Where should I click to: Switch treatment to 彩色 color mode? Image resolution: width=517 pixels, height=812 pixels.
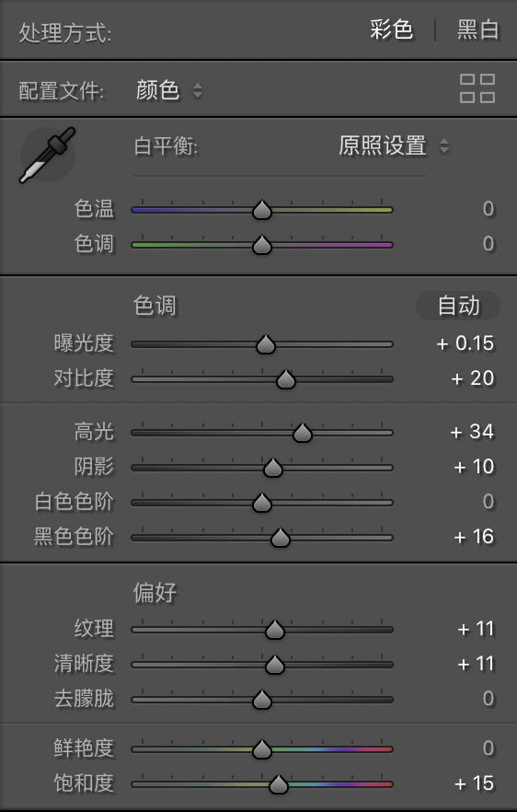(x=391, y=29)
